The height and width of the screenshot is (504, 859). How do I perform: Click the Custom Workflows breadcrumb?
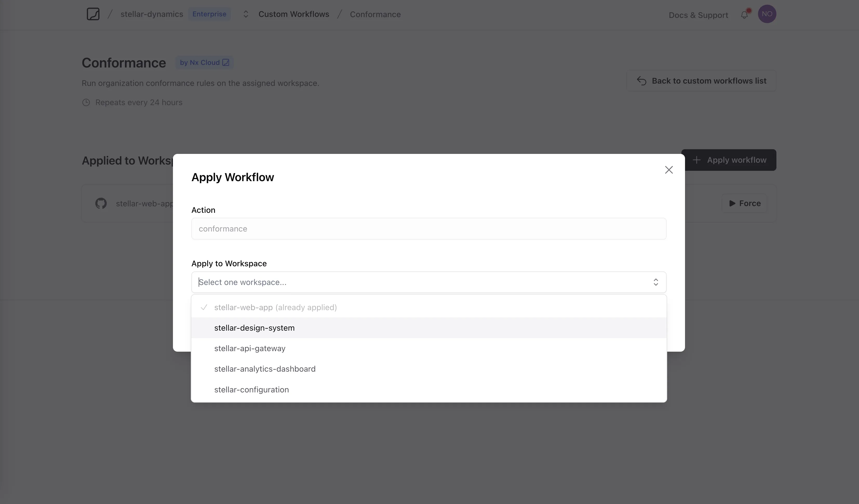click(293, 14)
